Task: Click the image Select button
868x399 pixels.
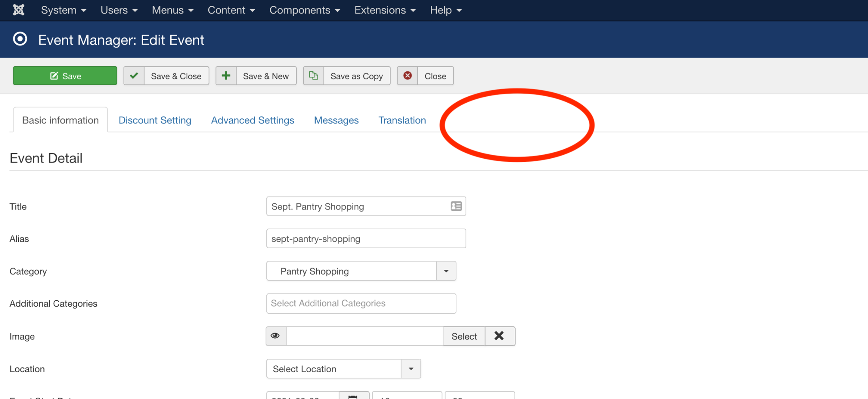Action: [464, 336]
